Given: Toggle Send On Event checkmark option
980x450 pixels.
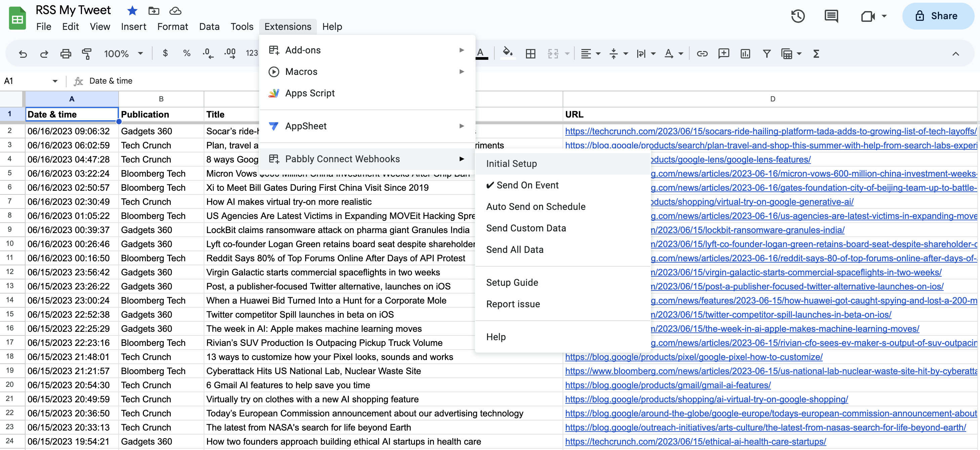Looking at the screenshot, I should (x=562, y=185).
